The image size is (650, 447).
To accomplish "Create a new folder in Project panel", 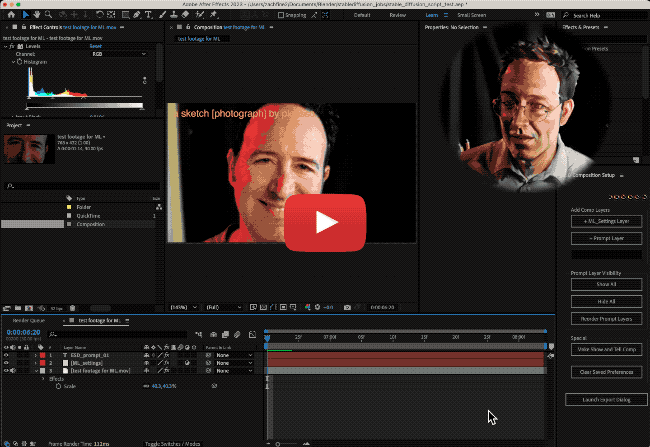I will 18,308.
